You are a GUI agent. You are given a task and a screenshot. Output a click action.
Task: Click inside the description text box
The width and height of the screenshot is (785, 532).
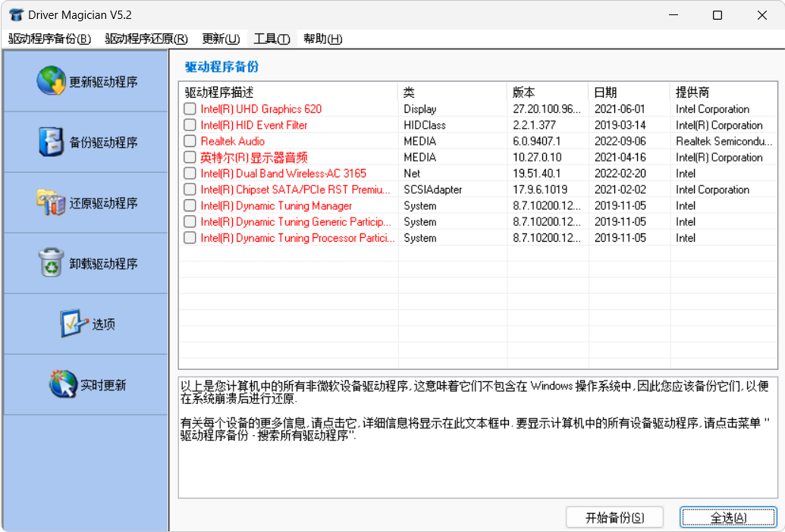[x=478, y=437]
